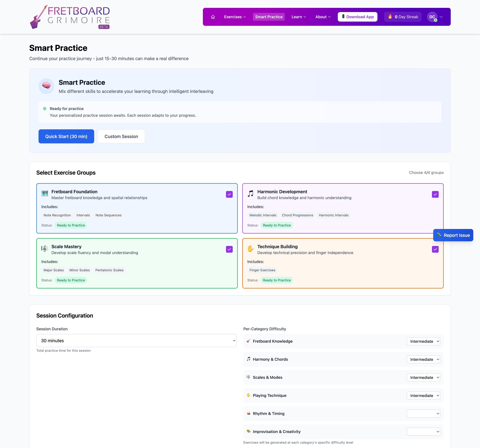The width and height of the screenshot is (480, 448).
Task: Click Quick Start (30 min) button
Action: tap(66, 136)
